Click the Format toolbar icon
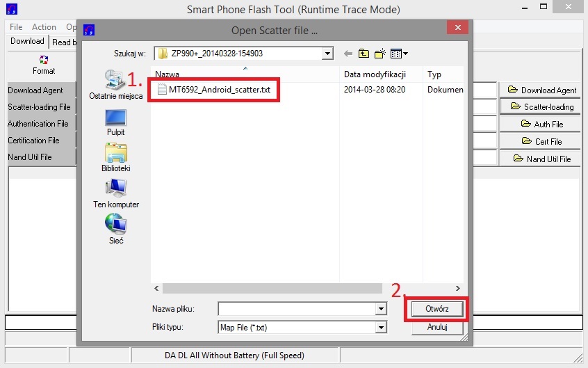 click(x=44, y=64)
